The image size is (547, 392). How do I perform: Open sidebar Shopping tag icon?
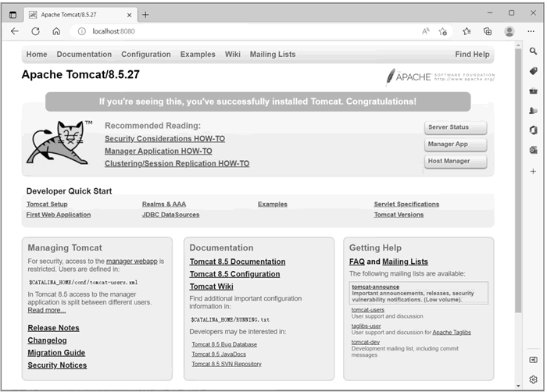[x=533, y=71]
